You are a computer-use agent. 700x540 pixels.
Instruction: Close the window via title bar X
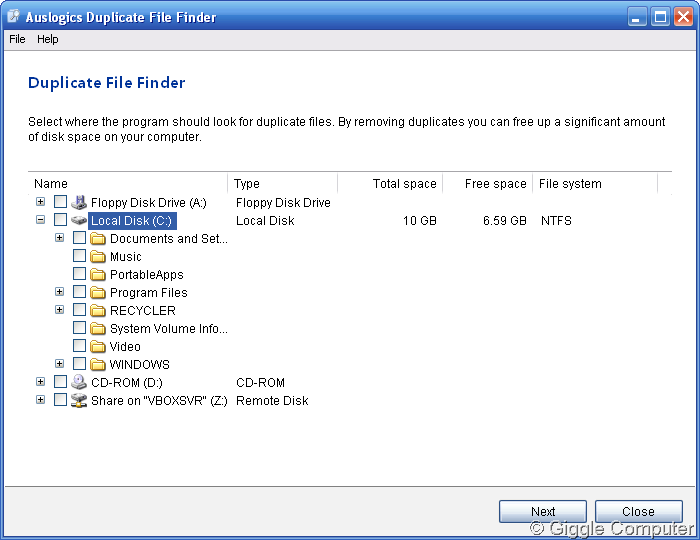coord(683,17)
